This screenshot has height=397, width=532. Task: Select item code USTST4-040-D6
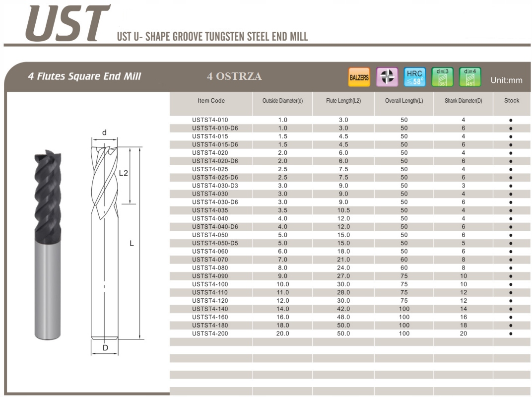pyautogui.click(x=215, y=227)
